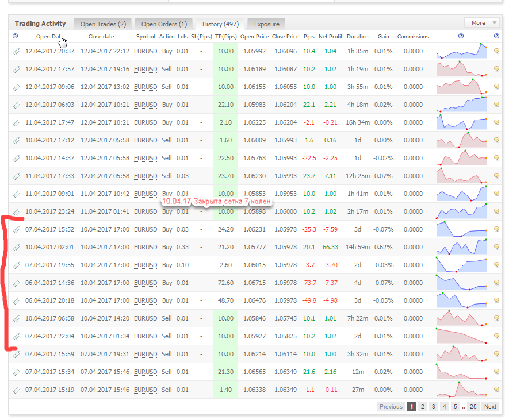Image resolution: width=505 pixels, height=420 pixels.
Task: Open EURUSD link in the 10.04.2017 02:01 row
Action: [x=146, y=247]
